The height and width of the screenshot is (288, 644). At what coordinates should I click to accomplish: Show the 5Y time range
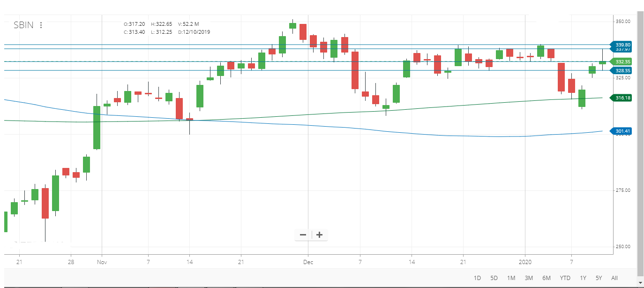[x=599, y=278]
